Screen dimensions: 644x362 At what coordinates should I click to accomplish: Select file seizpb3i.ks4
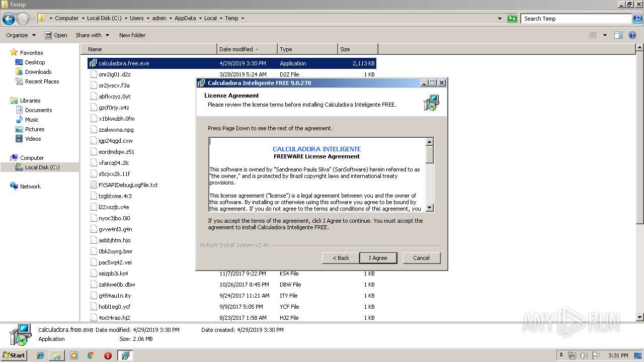113,274
